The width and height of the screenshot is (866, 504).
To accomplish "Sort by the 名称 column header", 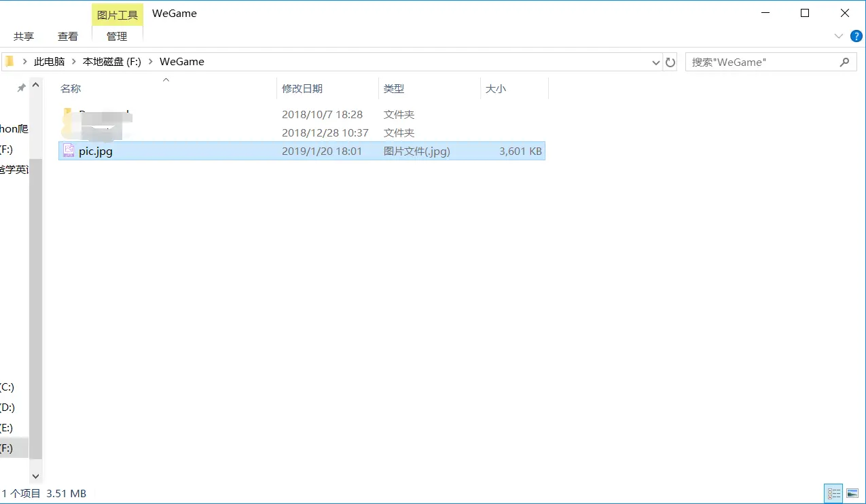I will click(x=71, y=89).
